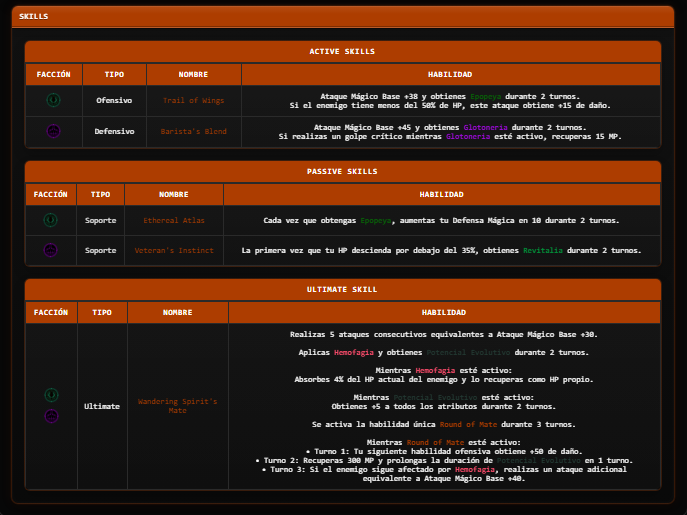The width and height of the screenshot is (687, 515).
Task: Click Hemofagia keyword after 'Aplicas'
Action: (354, 352)
